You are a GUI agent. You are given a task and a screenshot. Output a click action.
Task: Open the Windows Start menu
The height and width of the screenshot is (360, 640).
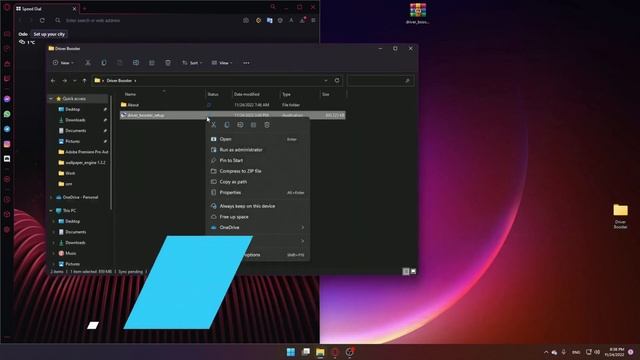coord(291,352)
